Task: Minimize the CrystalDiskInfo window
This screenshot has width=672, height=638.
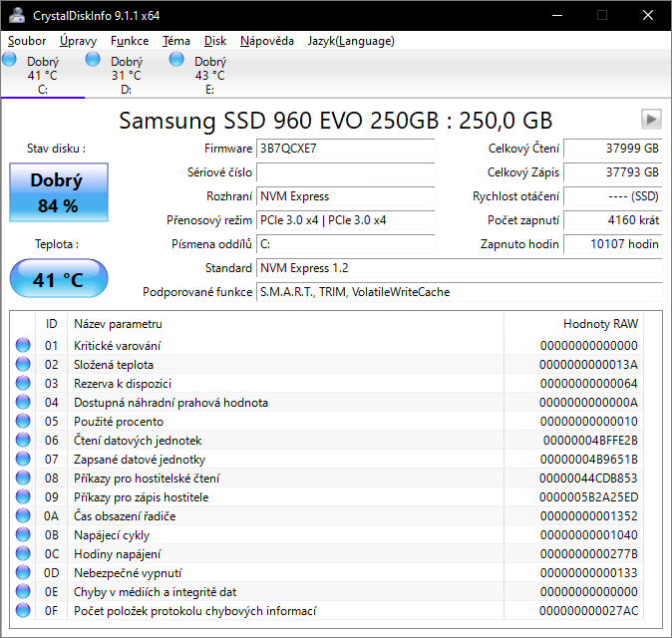Action: (x=557, y=15)
